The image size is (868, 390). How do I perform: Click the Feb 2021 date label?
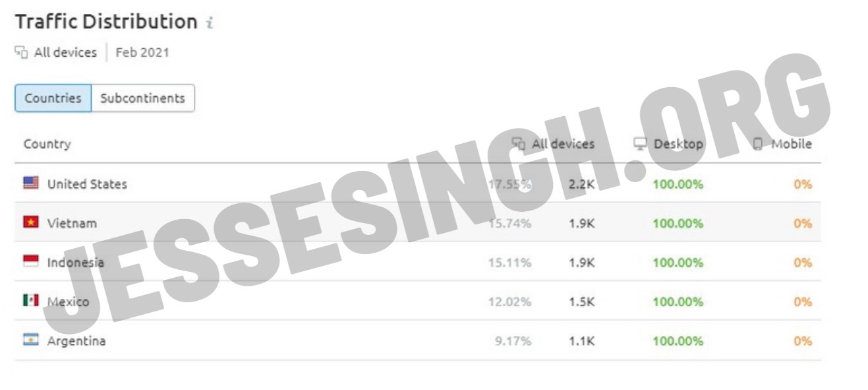pos(142,53)
